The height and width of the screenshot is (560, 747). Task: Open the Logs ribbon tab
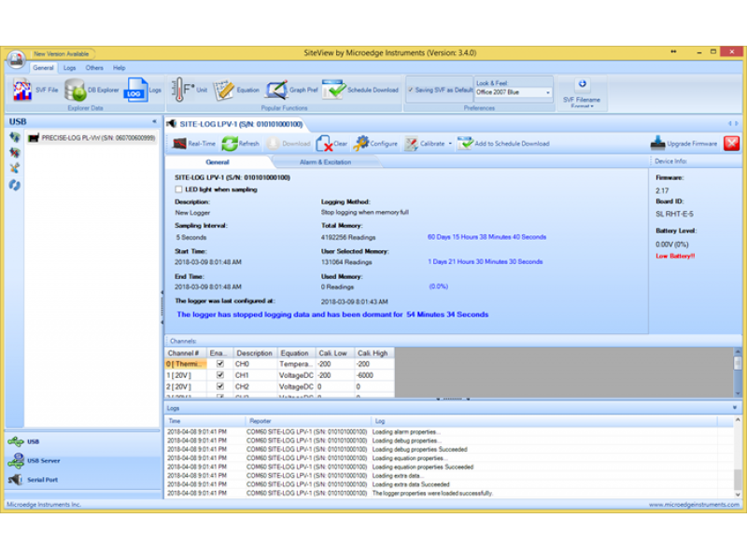point(69,68)
